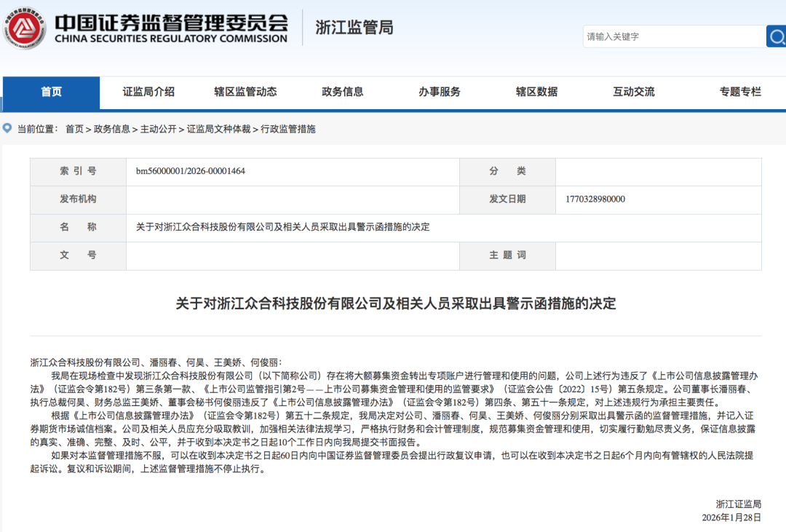
Task: Click the paragraph beginning 如果对本监督管理措施不服
Action: pyautogui.click(x=392, y=462)
